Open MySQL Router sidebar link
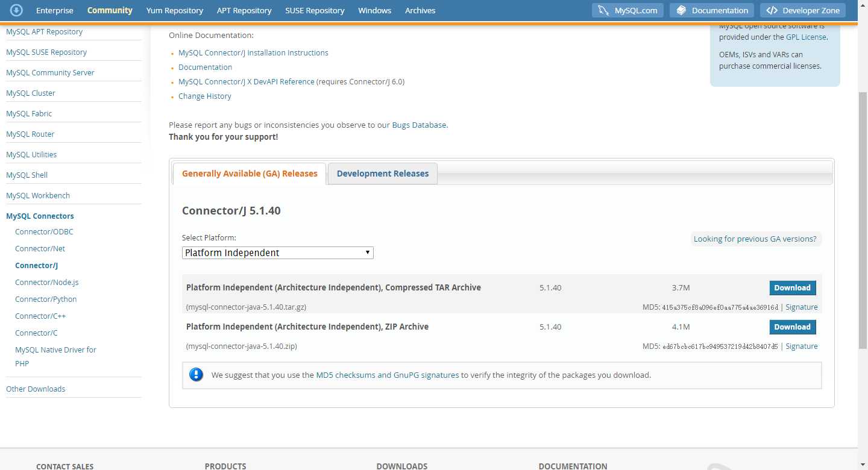The height and width of the screenshot is (470, 868). point(30,134)
